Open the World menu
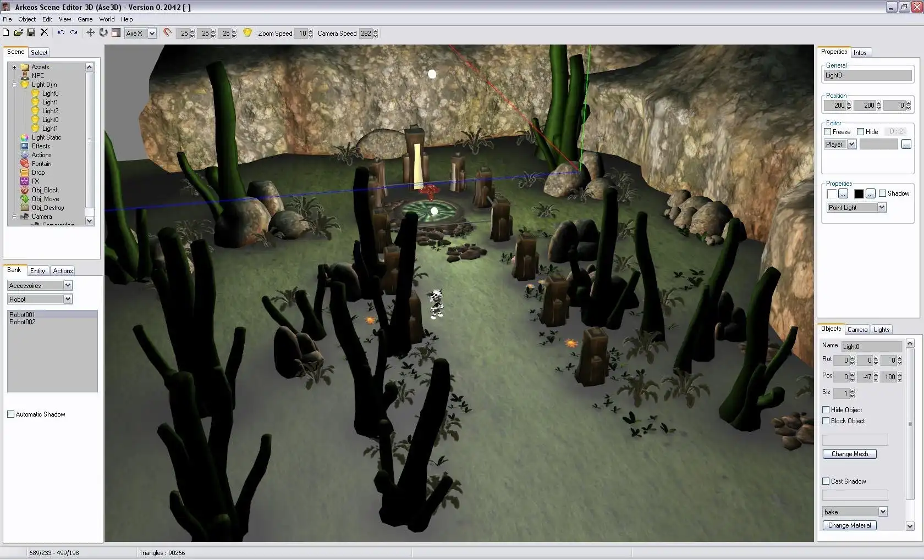The image size is (924, 560). click(107, 19)
